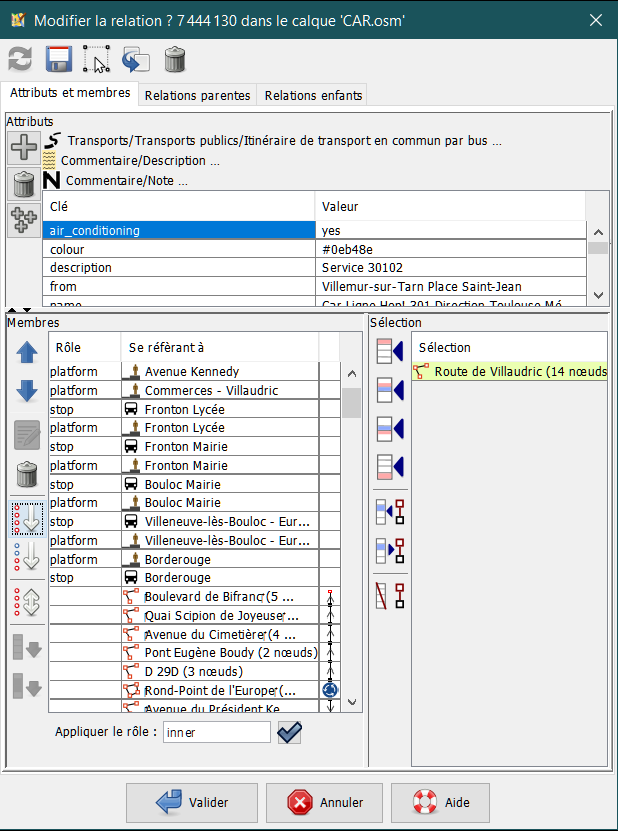Click the plus icon to add an attribute

point(24,147)
